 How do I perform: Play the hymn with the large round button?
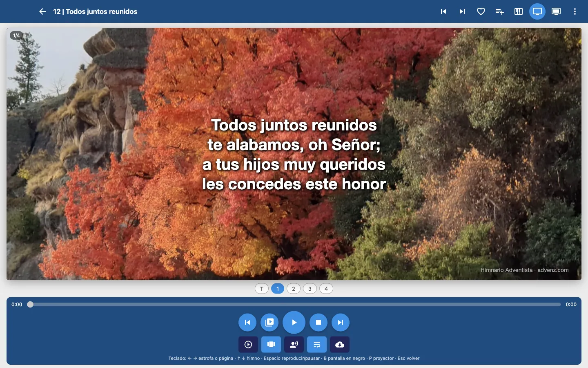pyautogui.click(x=294, y=322)
